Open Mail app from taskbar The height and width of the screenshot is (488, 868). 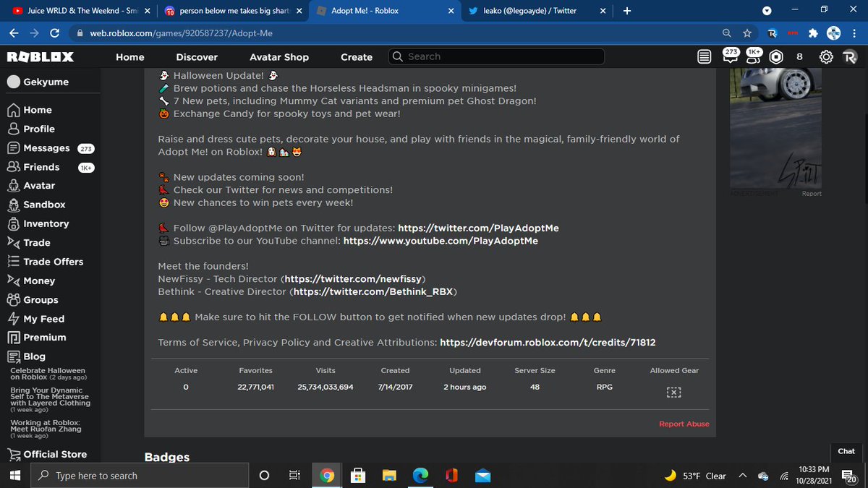pyautogui.click(x=483, y=475)
